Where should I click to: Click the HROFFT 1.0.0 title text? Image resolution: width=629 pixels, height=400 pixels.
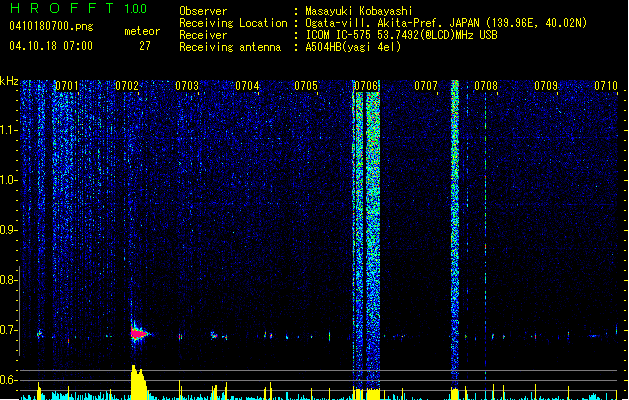coord(78,8)
